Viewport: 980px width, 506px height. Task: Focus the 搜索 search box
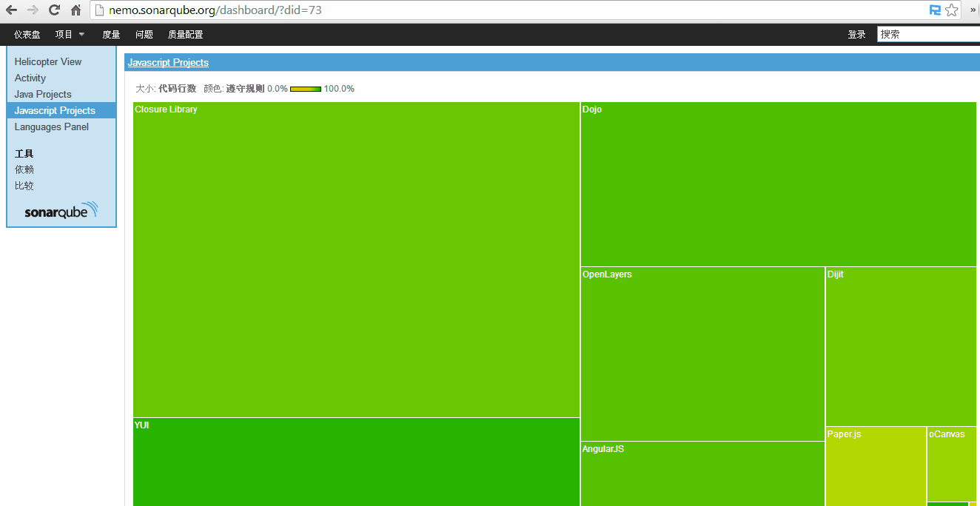(x=928, y=34)
